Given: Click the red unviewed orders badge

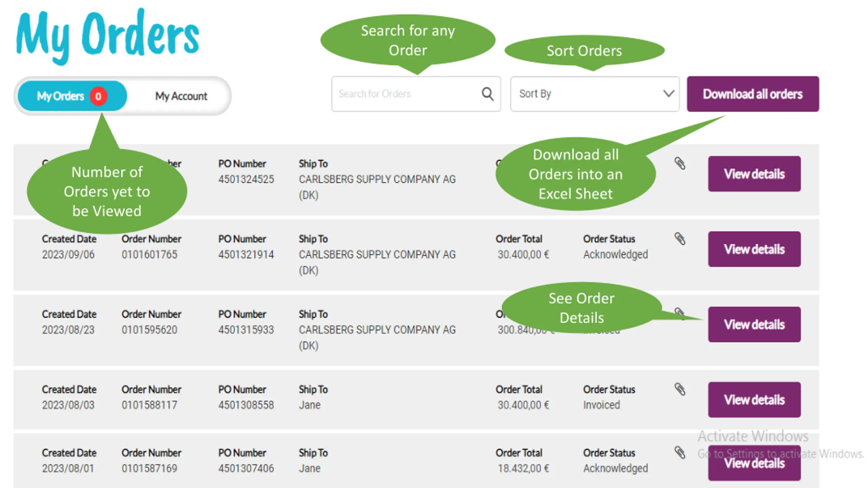Looking at the screenshot, I should click(98, 96).
